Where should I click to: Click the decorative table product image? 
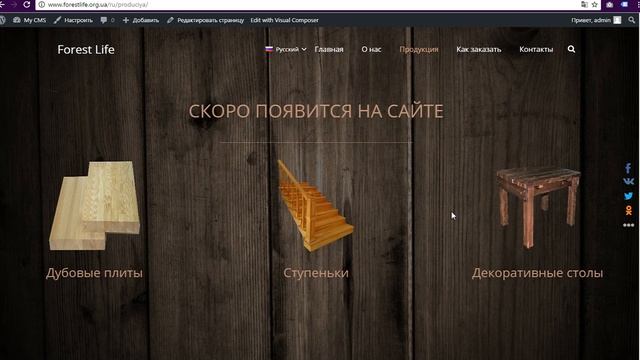pos(538,207)
